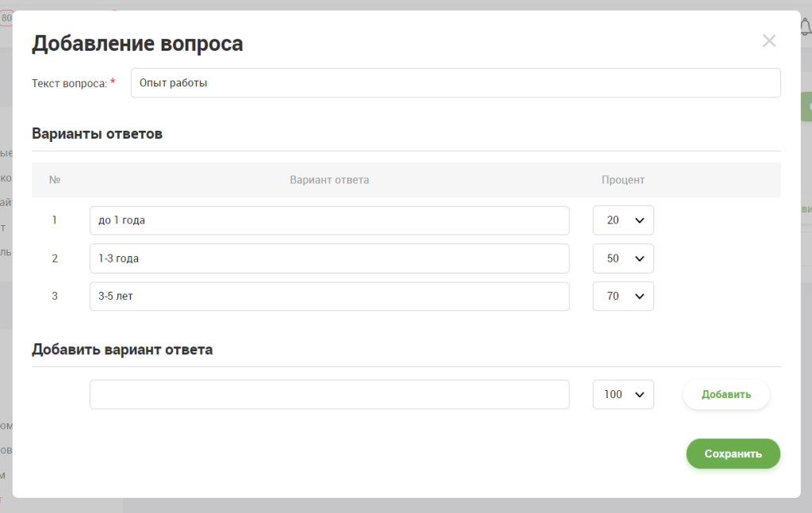Click the chevron arrow next to 50
Image resolution: width=812 pixels, height=513 pixels.
point(640,258)
